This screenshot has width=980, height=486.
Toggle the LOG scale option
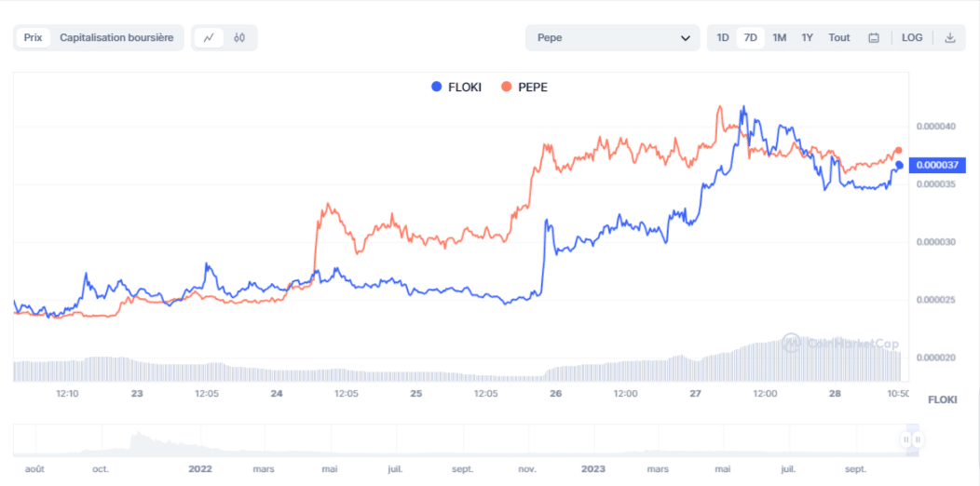[912, 38]
